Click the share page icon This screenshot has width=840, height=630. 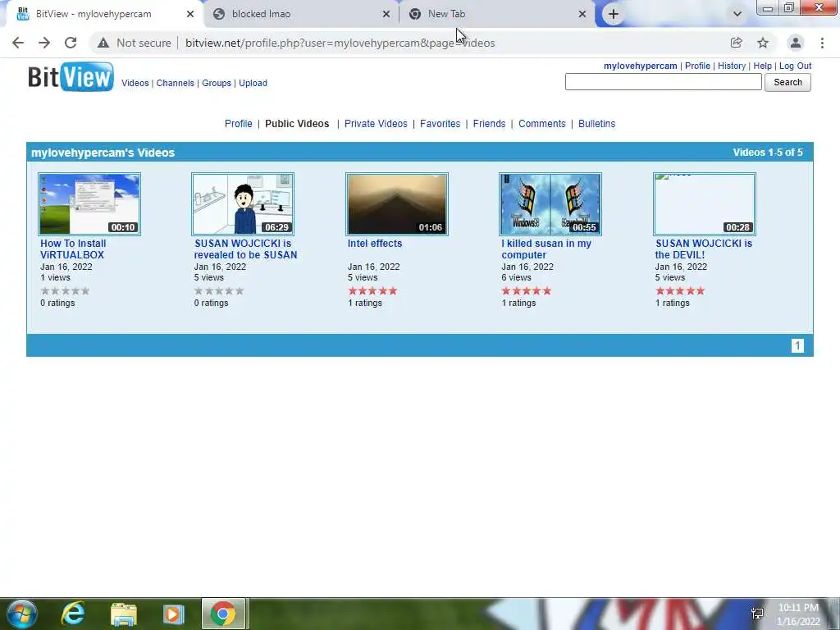click(736, 43)
